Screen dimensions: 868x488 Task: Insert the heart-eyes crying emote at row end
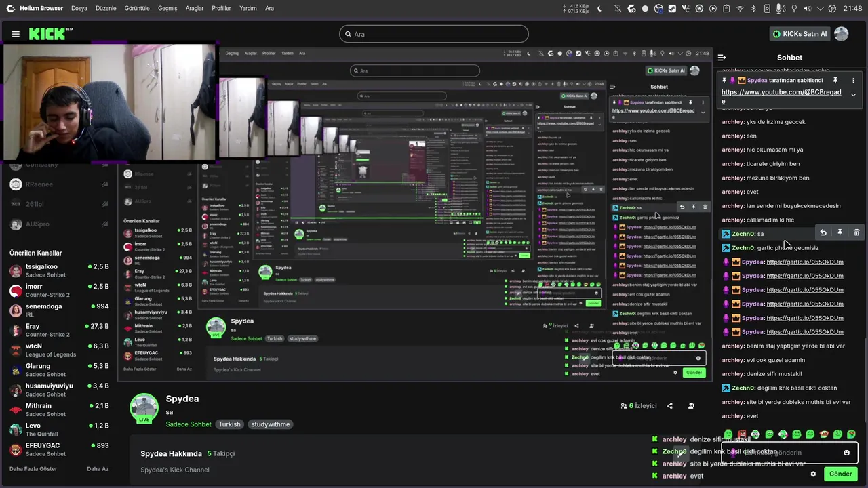tap(851, 434)
